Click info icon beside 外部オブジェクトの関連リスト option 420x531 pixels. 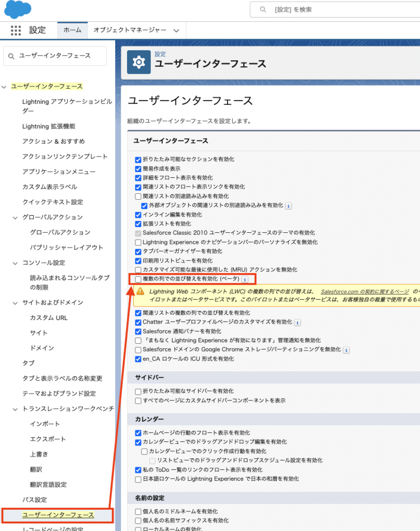pyautogui.click(x=289, y=206)
